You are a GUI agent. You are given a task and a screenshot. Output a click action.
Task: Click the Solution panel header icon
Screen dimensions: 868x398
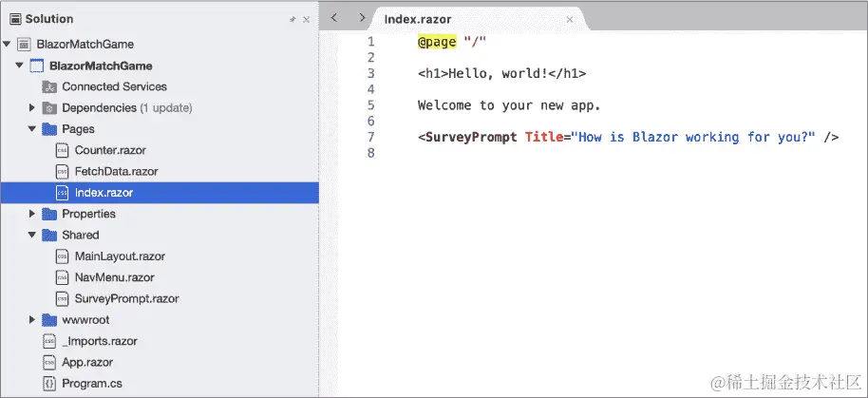(15, 19)
